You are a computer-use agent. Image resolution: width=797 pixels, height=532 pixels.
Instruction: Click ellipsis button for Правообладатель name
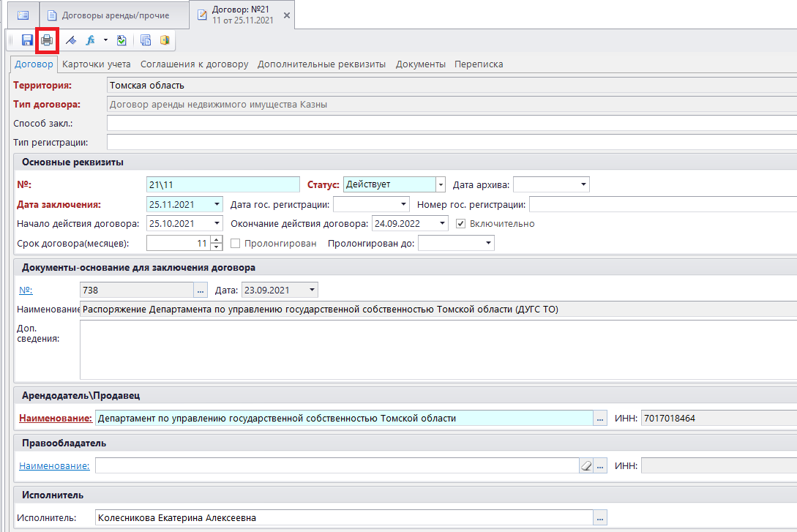tap(600, 465)
